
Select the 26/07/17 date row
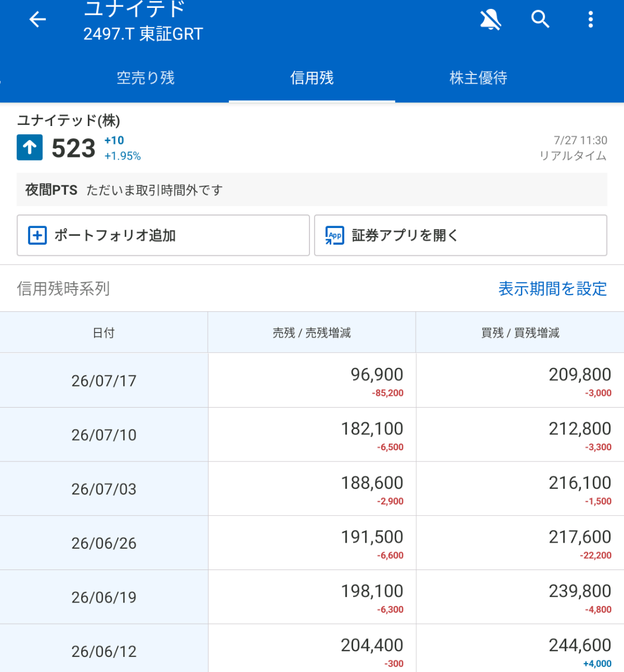[104, 381]
